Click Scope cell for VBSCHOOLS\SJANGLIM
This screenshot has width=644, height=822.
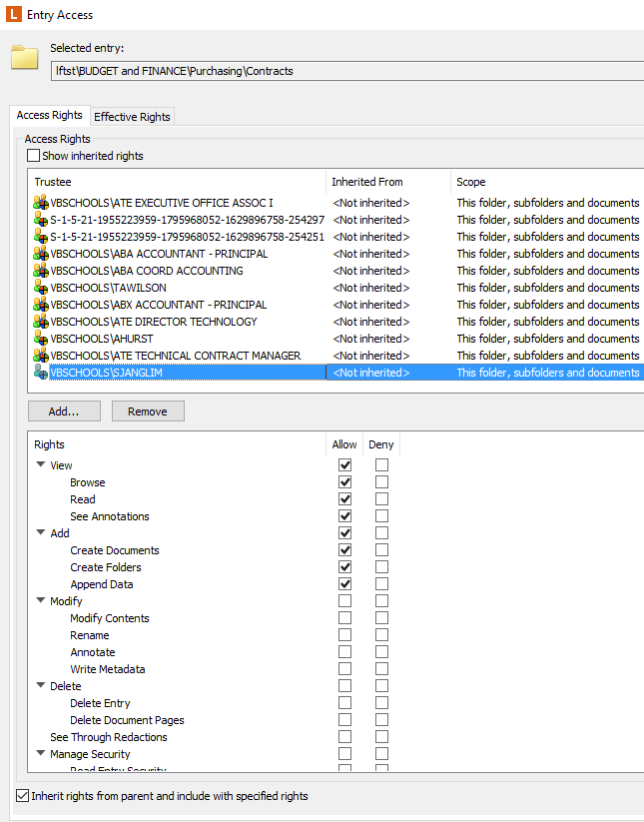(548, 373)
